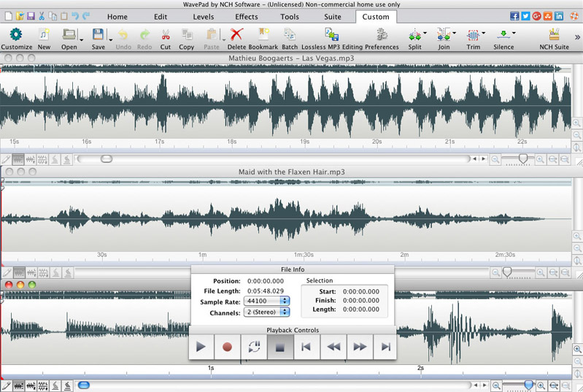Click the Delete red X icon
Screen dimensions: 583x392
[x=236, y=34]
